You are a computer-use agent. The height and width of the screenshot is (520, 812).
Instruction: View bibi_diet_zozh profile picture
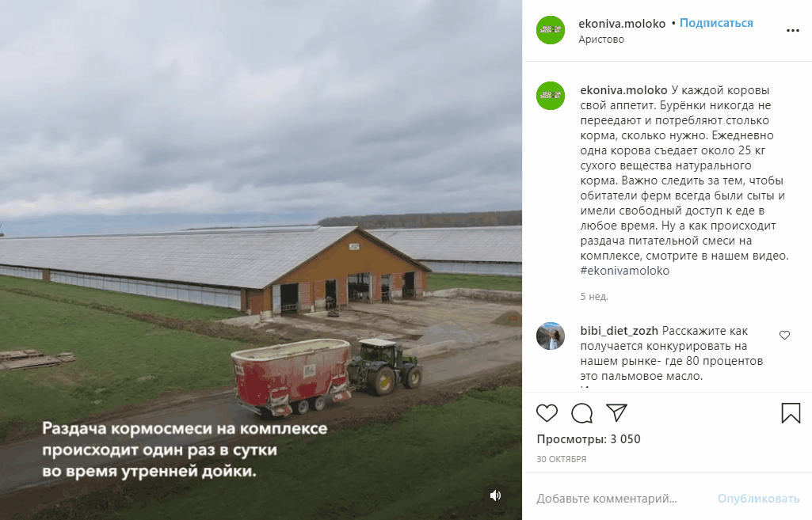(x=551, y=336)
